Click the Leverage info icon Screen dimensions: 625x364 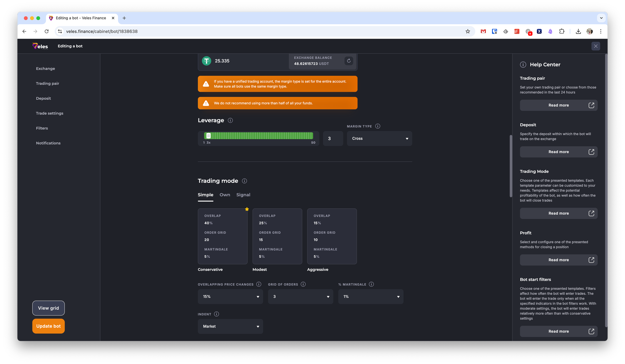click(230, 120)
